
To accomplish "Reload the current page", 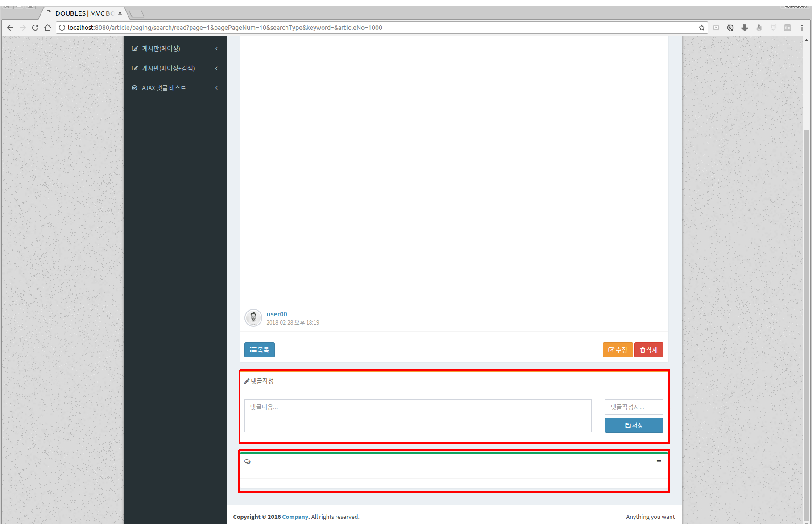I will (35, 28).
